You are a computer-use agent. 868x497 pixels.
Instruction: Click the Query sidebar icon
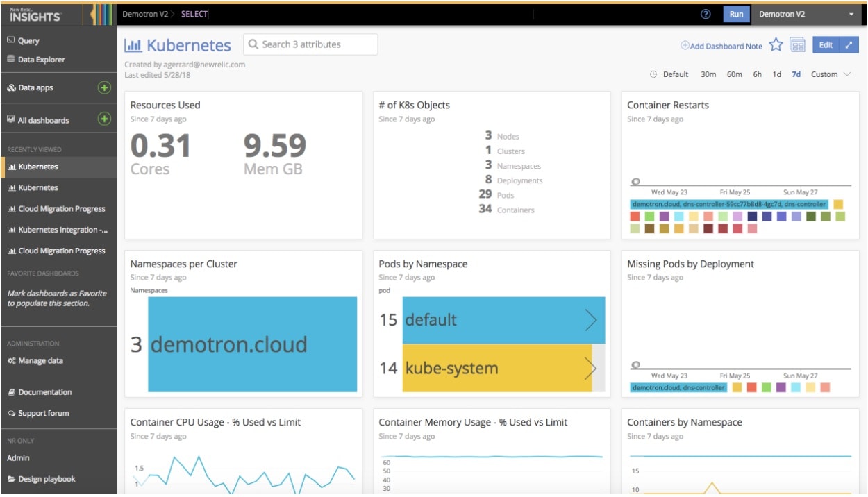click(10, 40)
